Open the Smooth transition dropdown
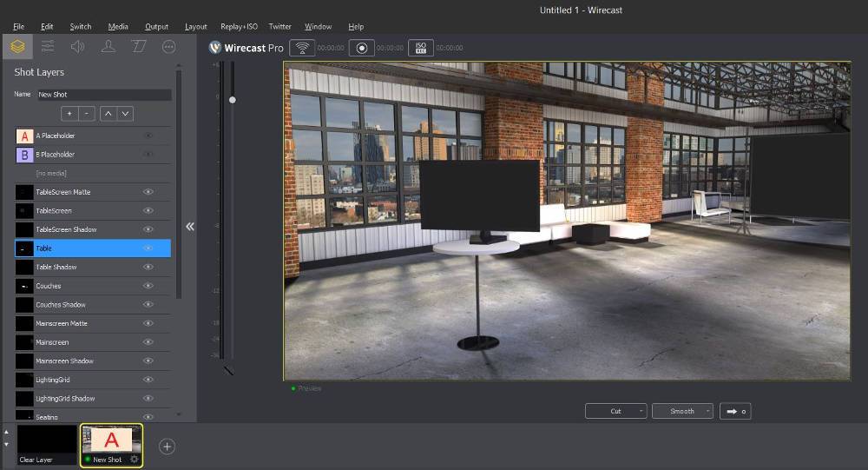 pos(682,411)
